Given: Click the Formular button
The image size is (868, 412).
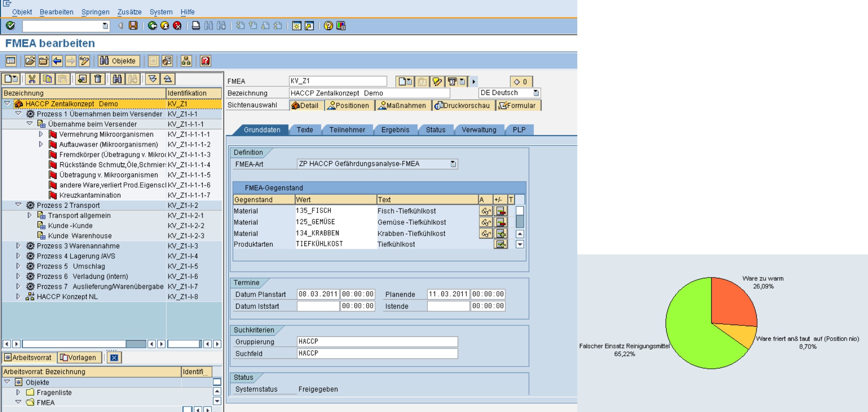Looking at the screenshot, I should tap(518, 106).
